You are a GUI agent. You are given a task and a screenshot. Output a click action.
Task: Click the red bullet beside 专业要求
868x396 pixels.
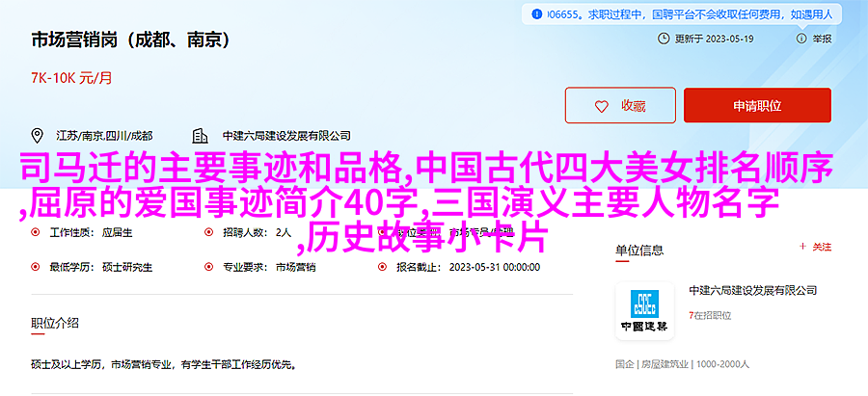tap(208, 267)
